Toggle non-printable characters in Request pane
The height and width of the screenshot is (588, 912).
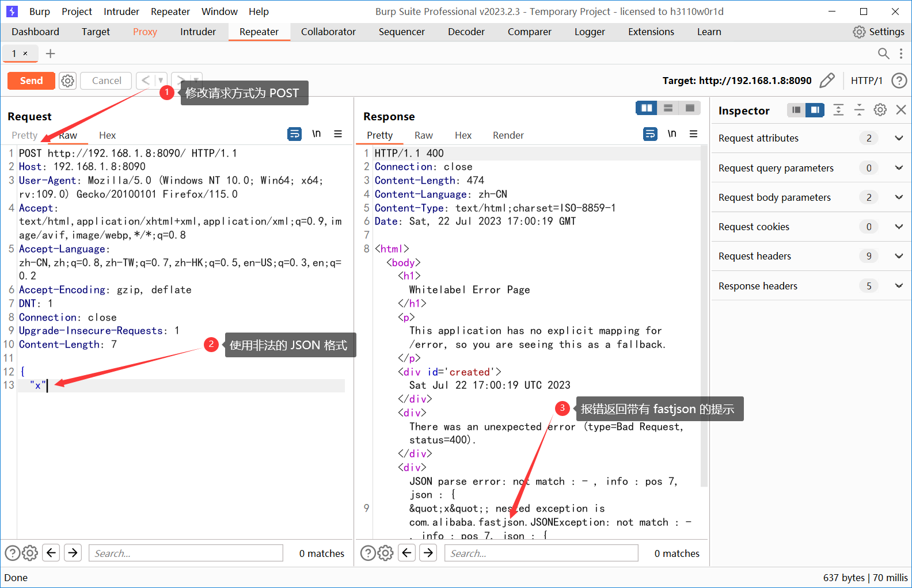click(317, 133)
